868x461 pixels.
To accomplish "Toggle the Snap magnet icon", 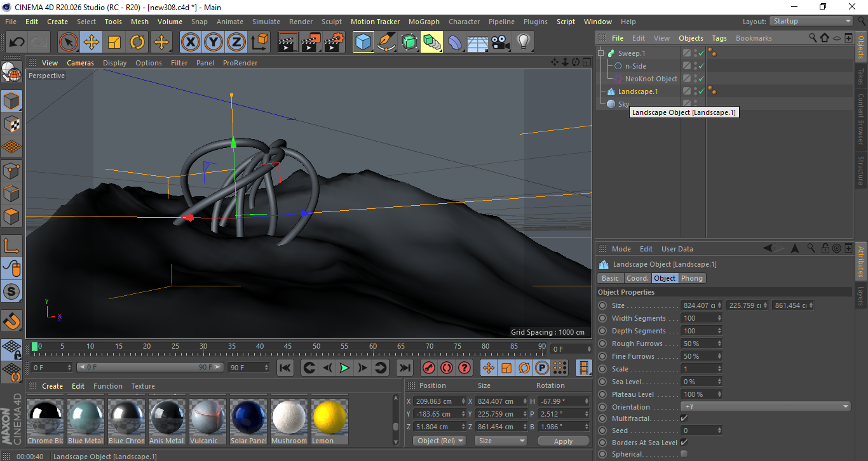I will click(11, 321).
